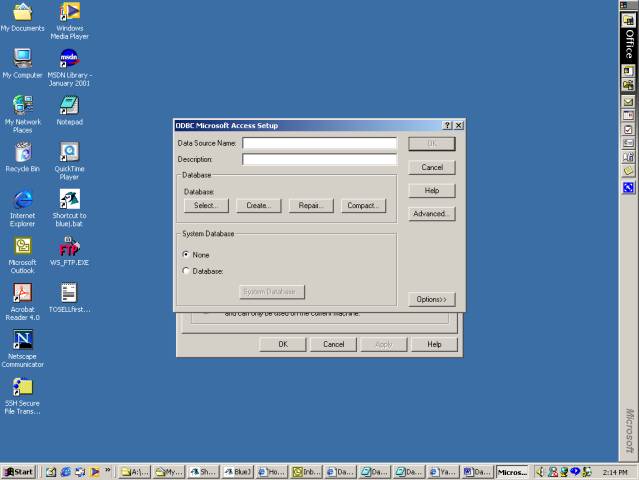Switch to Ya... taskbar button
The height and width of the screenshot is (480, 639).
(443, 472)
